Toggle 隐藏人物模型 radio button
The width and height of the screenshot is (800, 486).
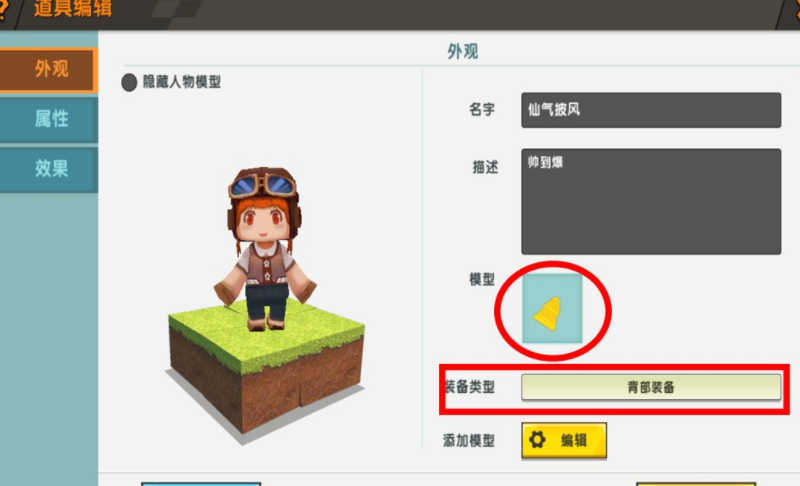pos(129,82)
